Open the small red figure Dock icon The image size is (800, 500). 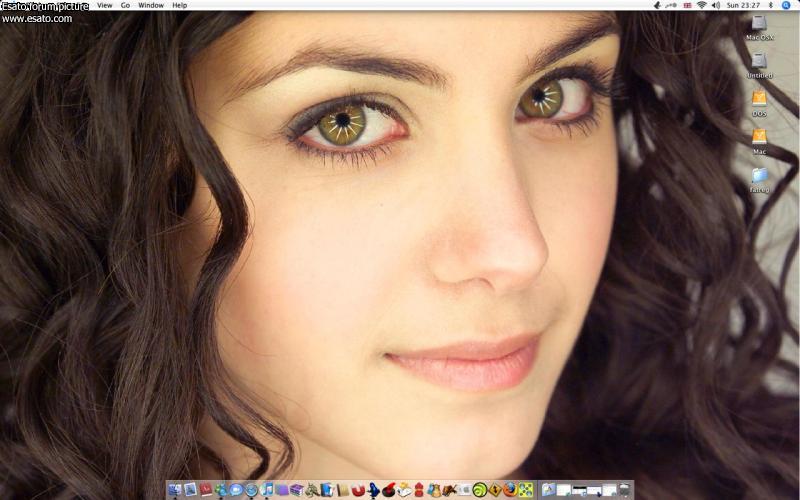click(x=419, y=490)
